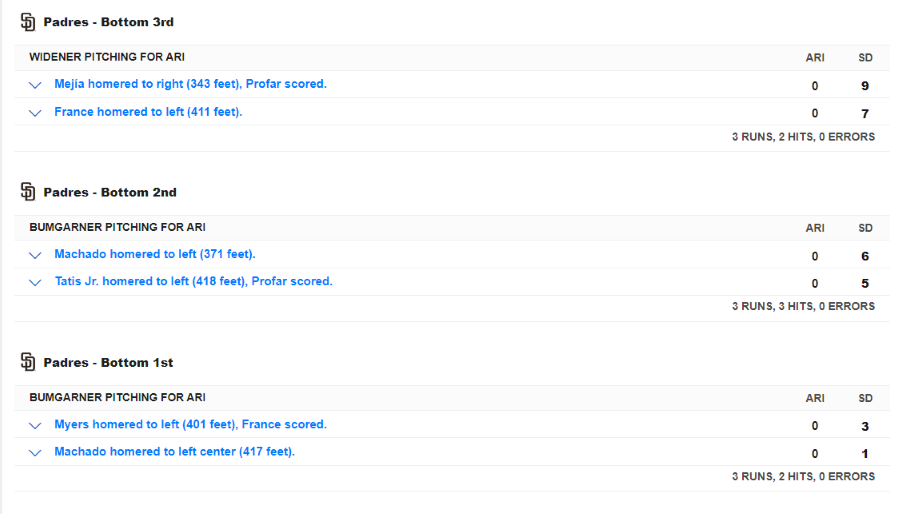Click 3 RUNS, 3 HITS, 0 ERRORS summary

[803, 306]
